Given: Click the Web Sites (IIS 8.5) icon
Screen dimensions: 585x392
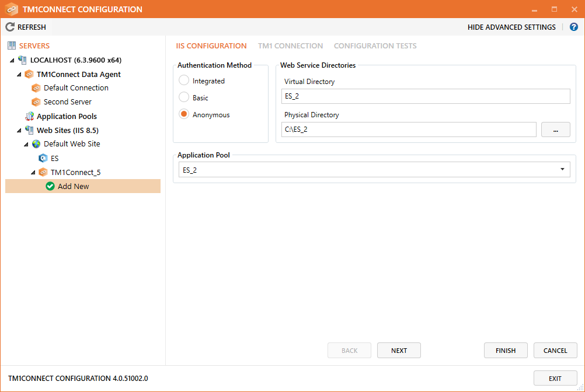Looking at the screenshot, I should coord(29,130).
